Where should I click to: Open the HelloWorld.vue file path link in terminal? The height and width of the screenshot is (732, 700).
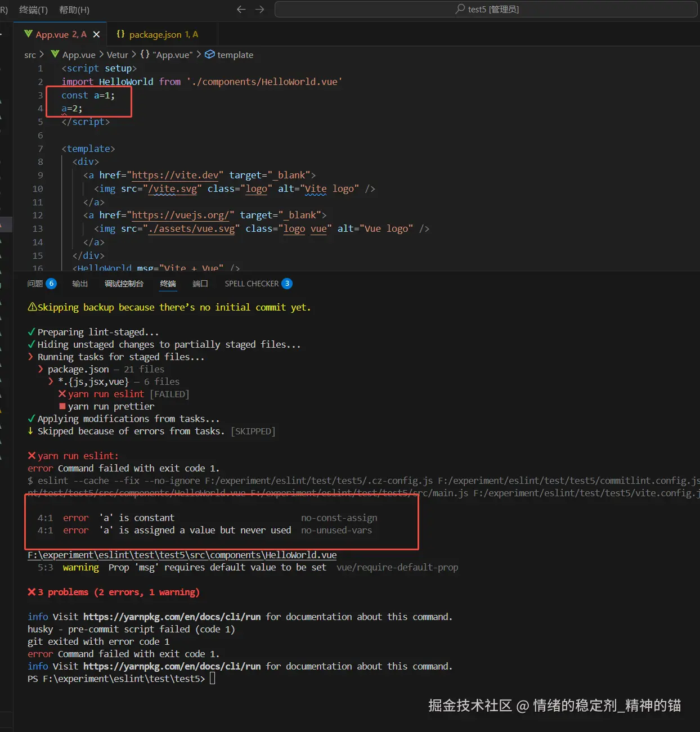[182, 555]
